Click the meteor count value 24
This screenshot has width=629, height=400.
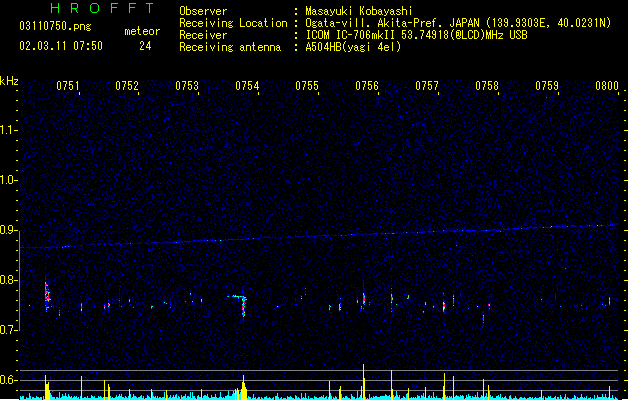[x=145, y=46]
